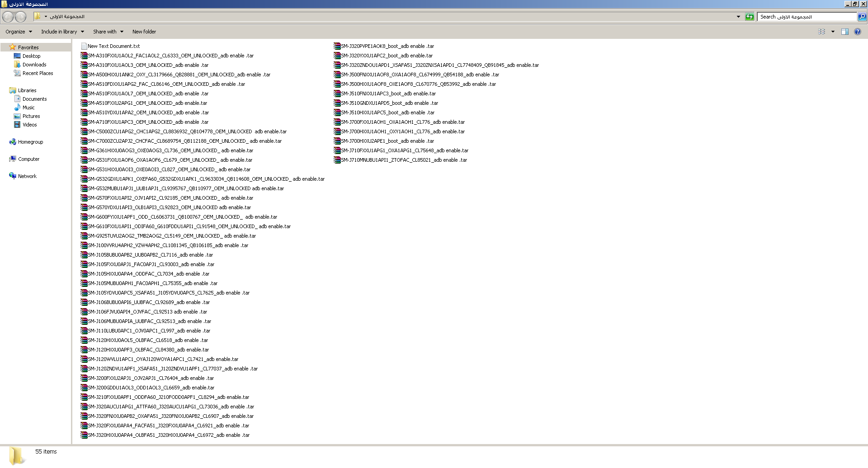Click archive icon of SM-G925TUVU2AOG2 file
The image size is (868, 468).
tap(84, 236)
